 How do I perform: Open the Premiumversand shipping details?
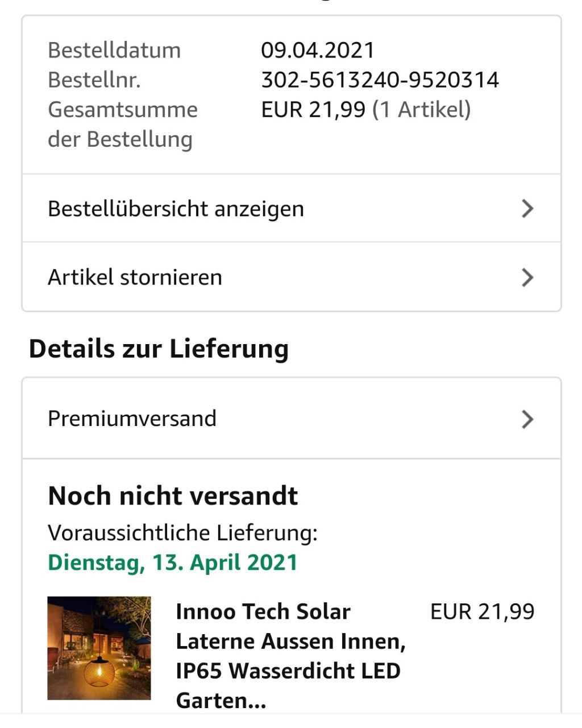[132, 419]
